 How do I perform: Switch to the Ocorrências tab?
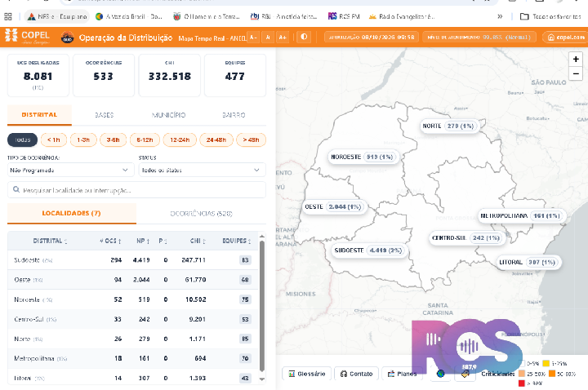coord(201,214)
